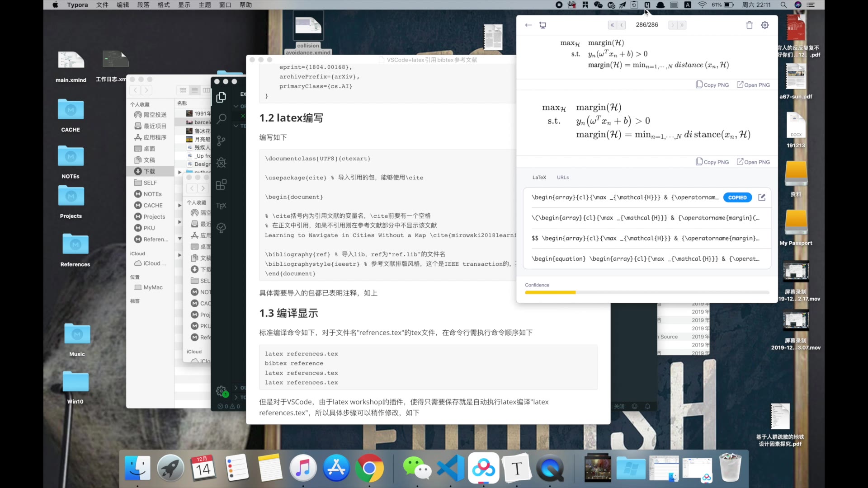
Task: Open Source Control panel in VS Code
Action: click(221, 141)
